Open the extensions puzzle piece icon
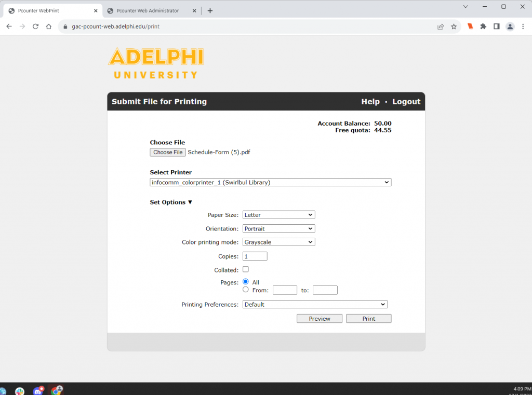The image size is (532, 395). coord(483,26)
